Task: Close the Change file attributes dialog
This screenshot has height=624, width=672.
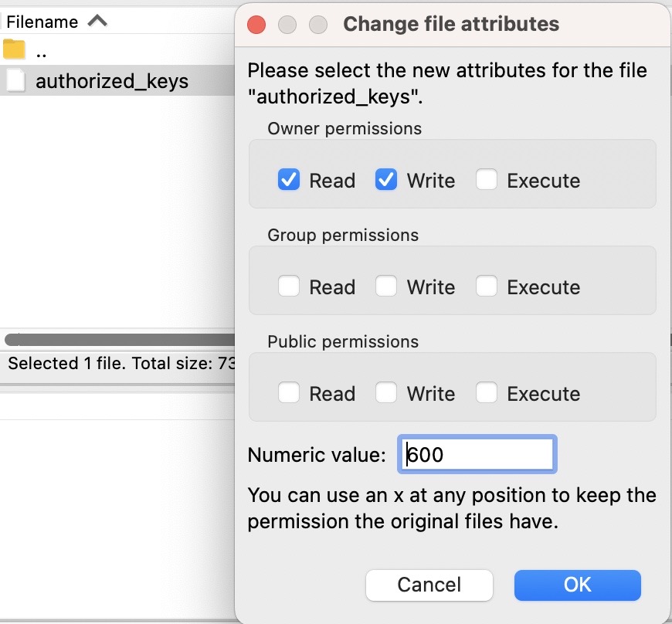Action: [x=256, y=25]
